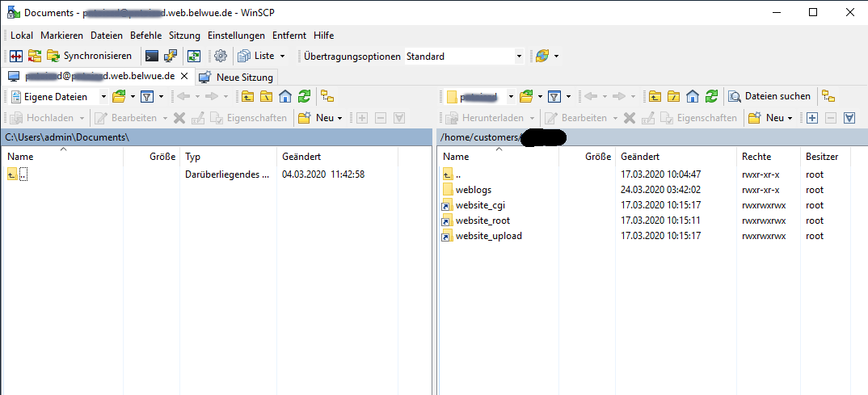Open the Liste queue dropdown
Screen dimensions: 868x395
pos(282,57)
